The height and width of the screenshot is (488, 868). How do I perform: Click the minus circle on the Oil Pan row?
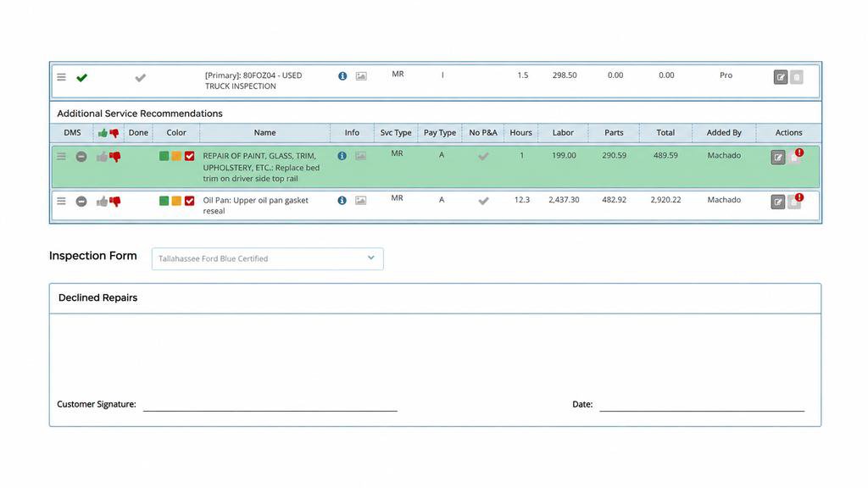81,202
